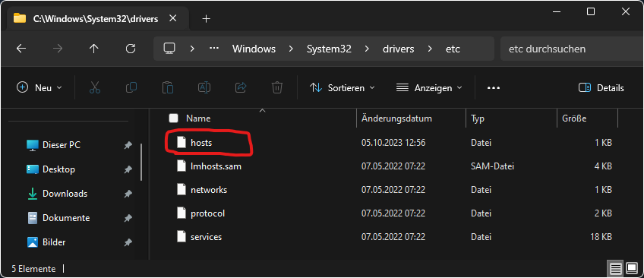The image size is (644, 278).
Task: Click the Share icon in toolbar
Action: click(x=241, y=87)
